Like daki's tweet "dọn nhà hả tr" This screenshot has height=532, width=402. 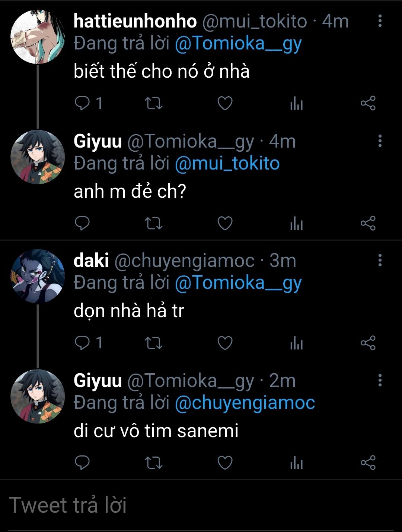click(x=225, y=343)
